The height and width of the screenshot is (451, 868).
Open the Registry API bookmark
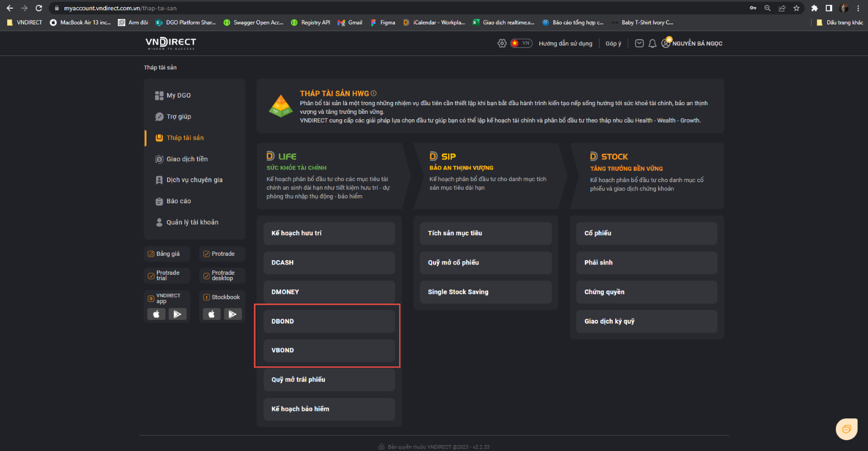click(310, 22)
